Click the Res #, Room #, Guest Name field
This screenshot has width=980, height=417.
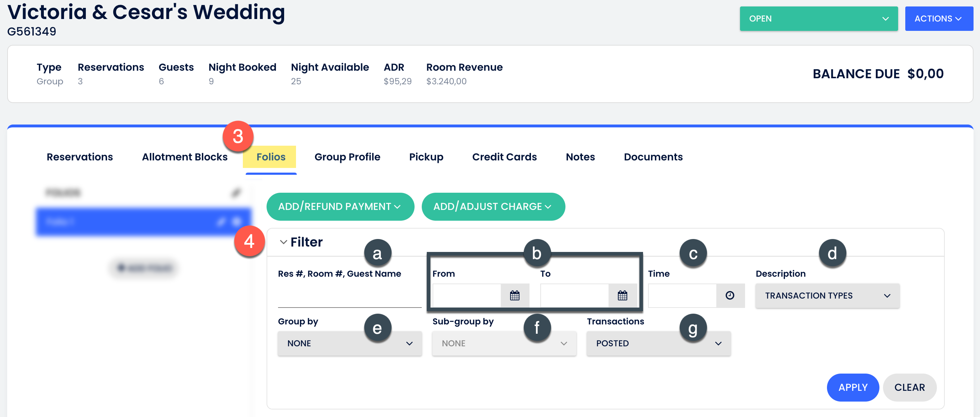click(x=349, y=296)
